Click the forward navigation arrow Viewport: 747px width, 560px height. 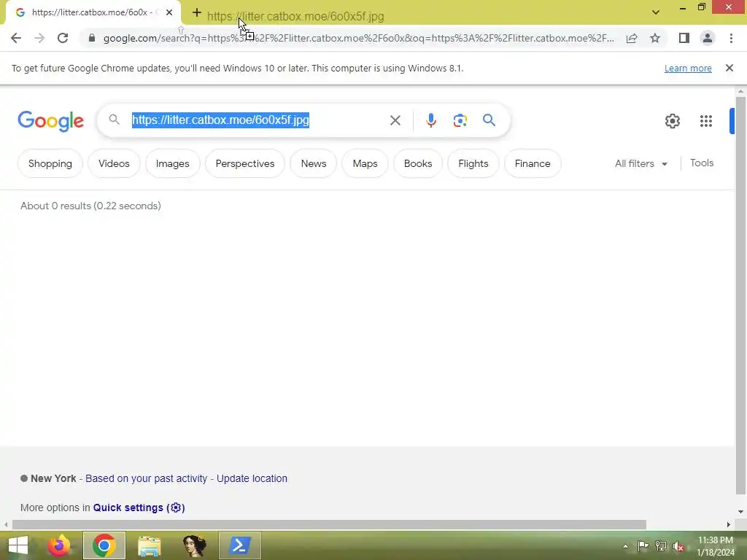39,38
